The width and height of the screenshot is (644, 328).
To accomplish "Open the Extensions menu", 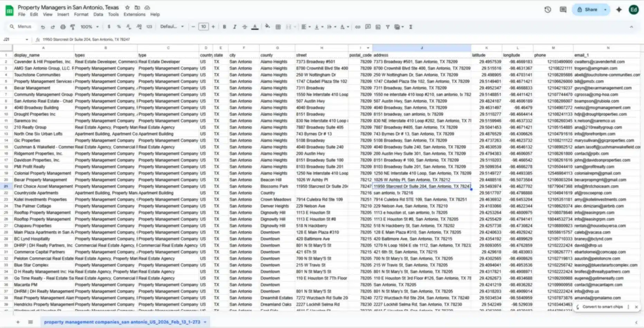I will coord(134,15).
